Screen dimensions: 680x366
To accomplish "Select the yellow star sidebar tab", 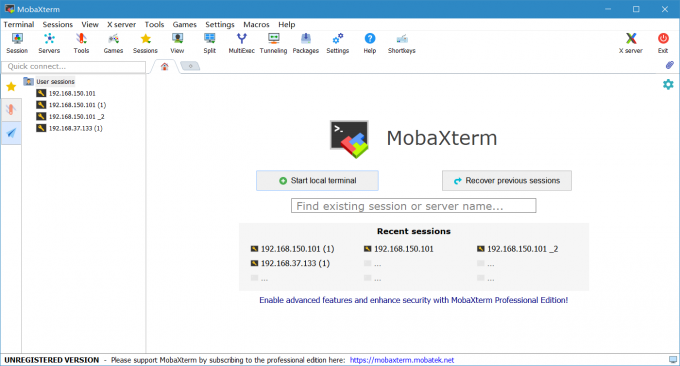I will [11, 87].
